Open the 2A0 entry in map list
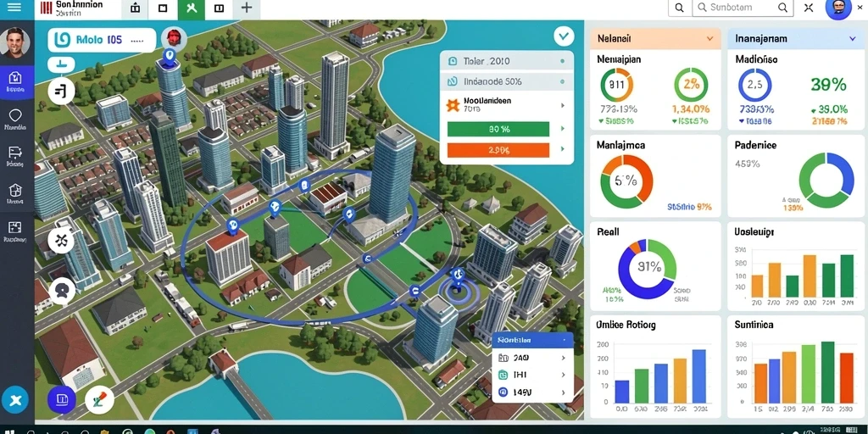This screenshot has width=868, height=434. pos(532,359)
